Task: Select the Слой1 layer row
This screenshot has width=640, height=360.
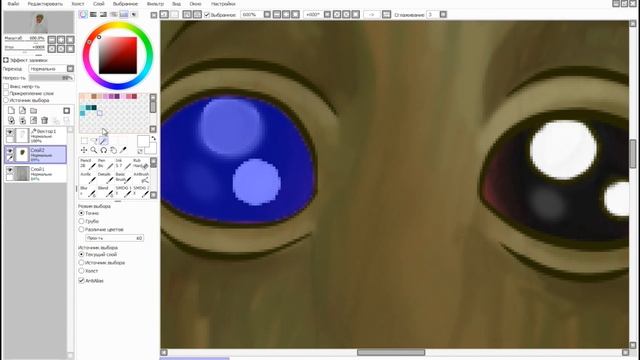Action: pyautogui.click(x=36, y=173)
